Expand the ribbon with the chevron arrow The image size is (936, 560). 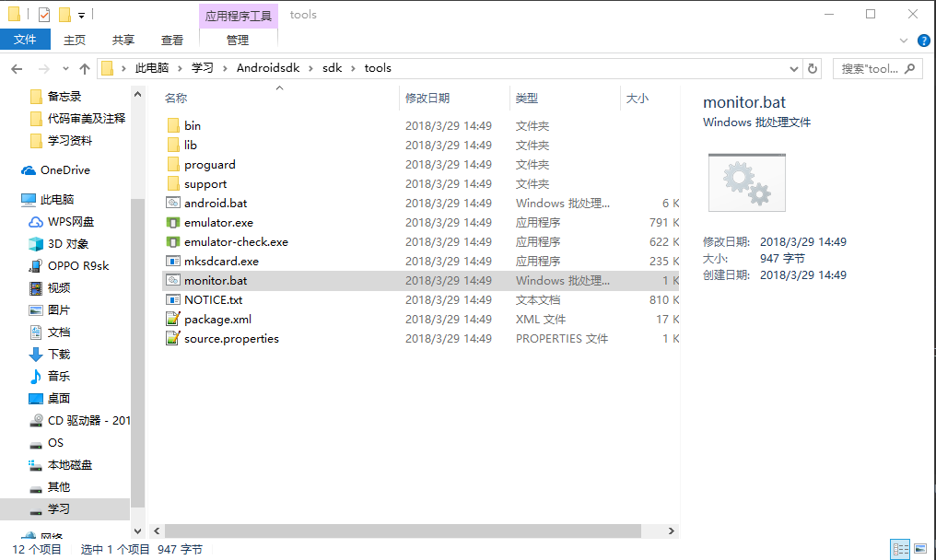click(903, 41)
